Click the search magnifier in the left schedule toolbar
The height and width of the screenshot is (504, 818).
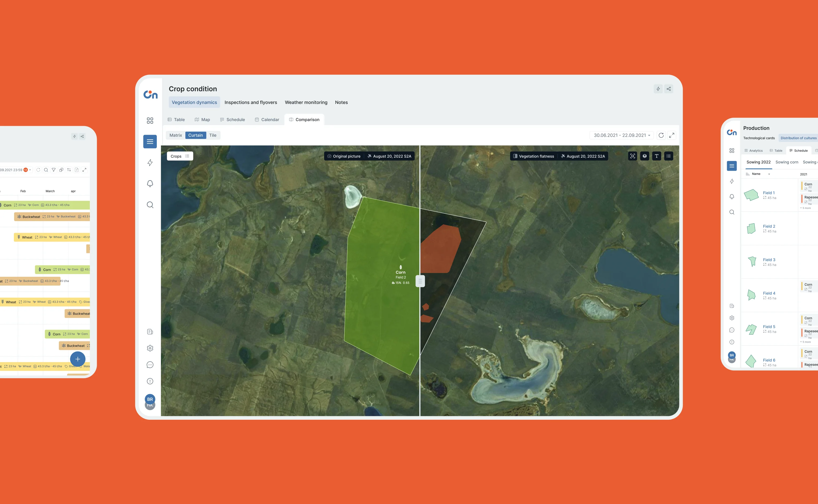[x=46, y=170]
